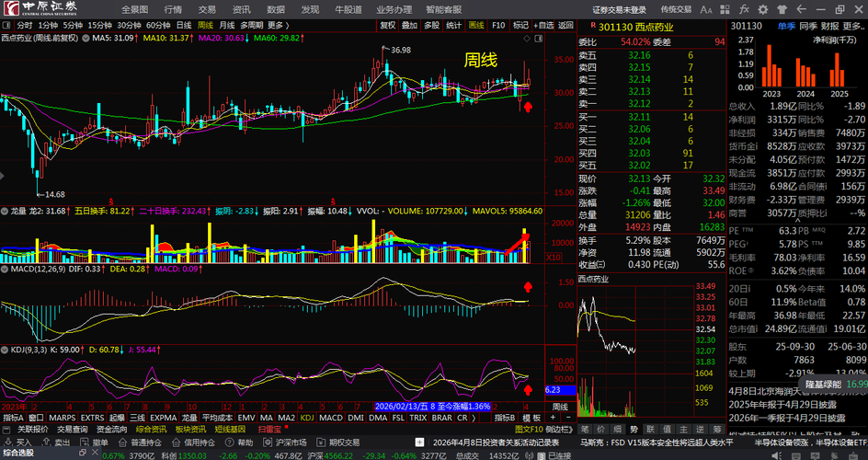Image resolution: width=868 pixels, height=460 pixels.
Task: Open F10 company info
Action: coord(498,25)
